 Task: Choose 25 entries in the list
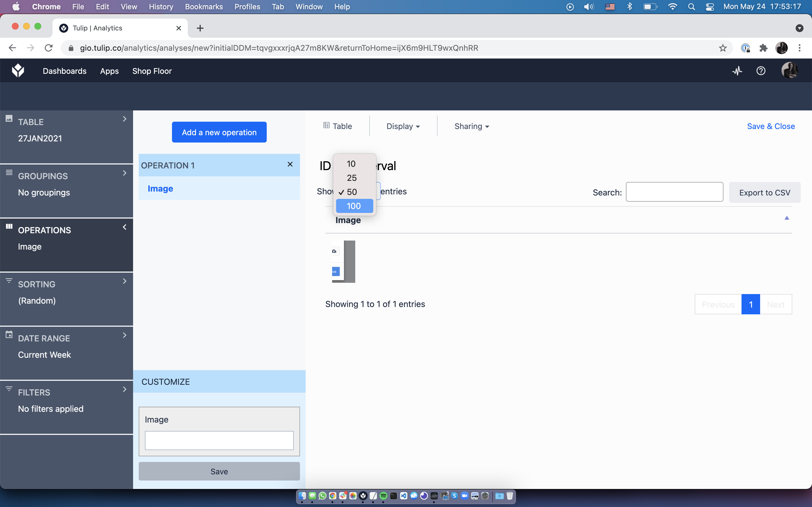352,178
